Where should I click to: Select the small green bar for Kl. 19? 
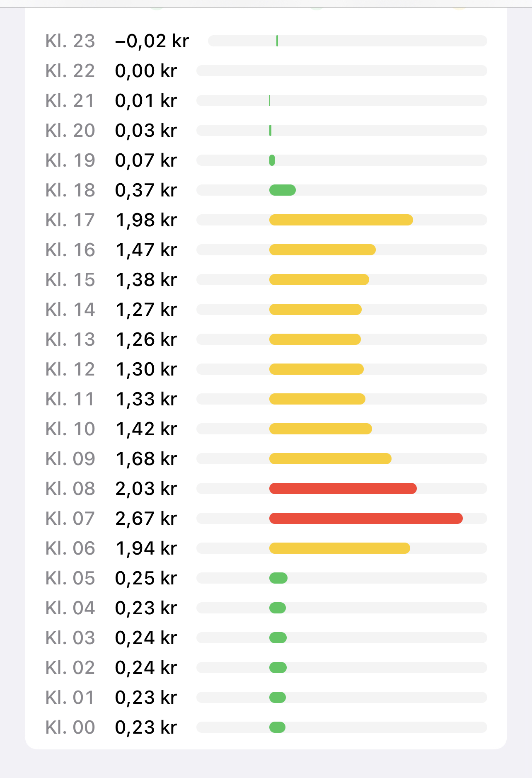click(x=272, y=160)
